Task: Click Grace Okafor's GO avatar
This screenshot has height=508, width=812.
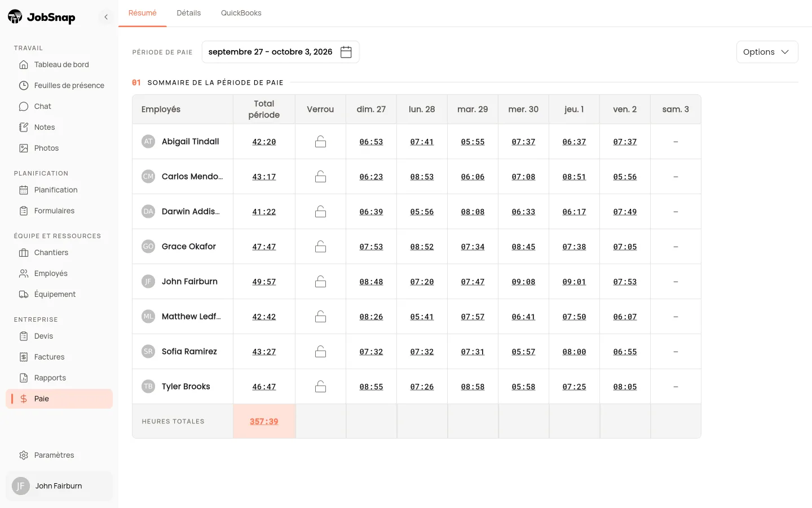Action: [x=148, y=247]
